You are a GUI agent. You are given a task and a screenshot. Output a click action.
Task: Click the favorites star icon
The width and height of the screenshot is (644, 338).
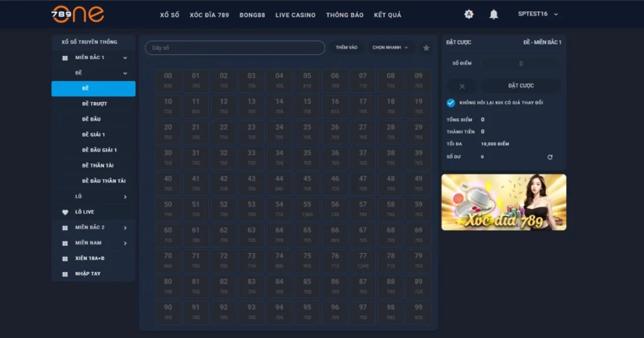(426, 48)
